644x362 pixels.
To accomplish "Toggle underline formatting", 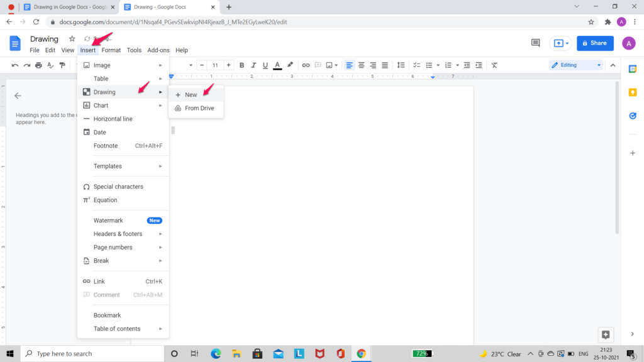I will [265, 65].
